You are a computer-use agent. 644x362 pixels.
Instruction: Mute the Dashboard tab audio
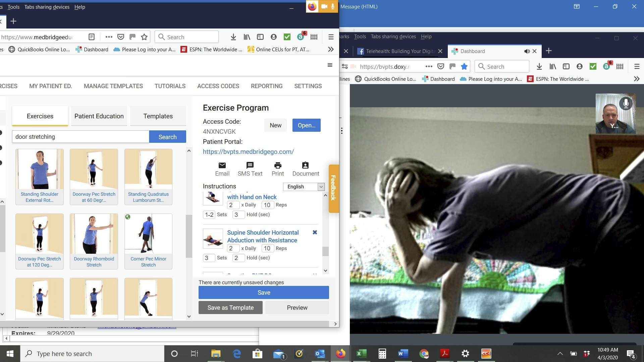[527, 51]
